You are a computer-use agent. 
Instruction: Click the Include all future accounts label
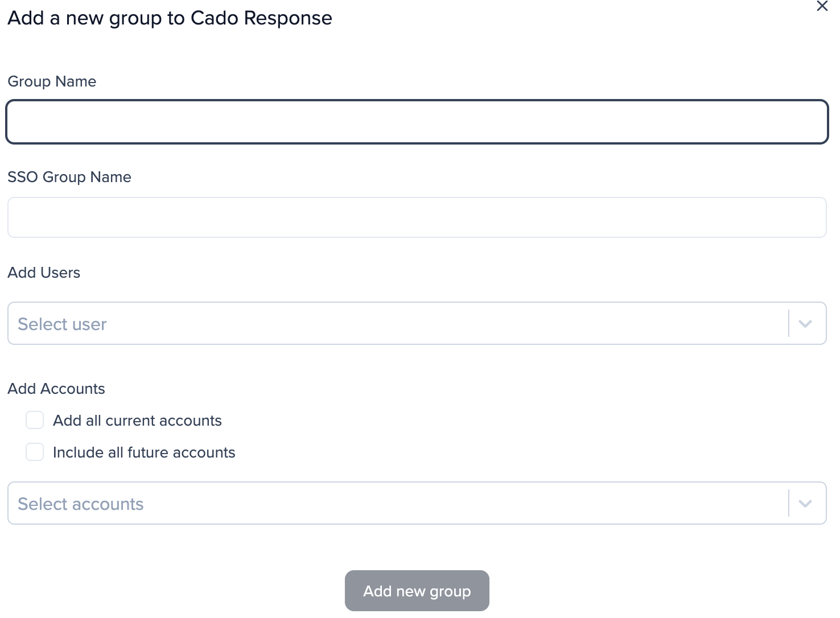[x=144, y=452]
